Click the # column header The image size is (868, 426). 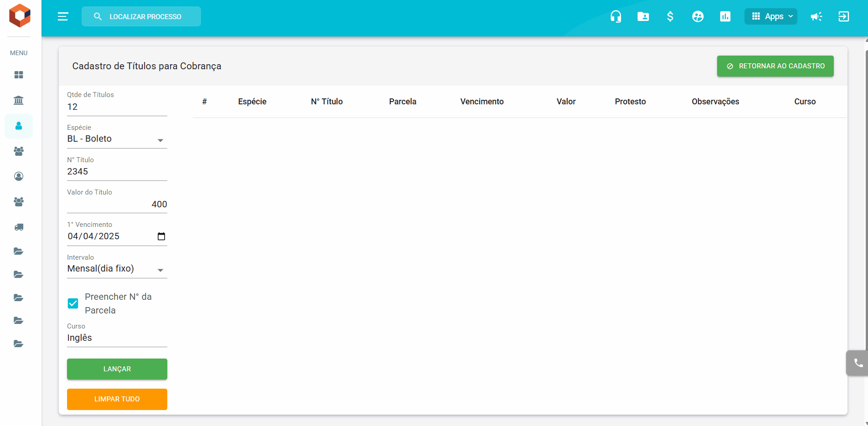[205, 102]
